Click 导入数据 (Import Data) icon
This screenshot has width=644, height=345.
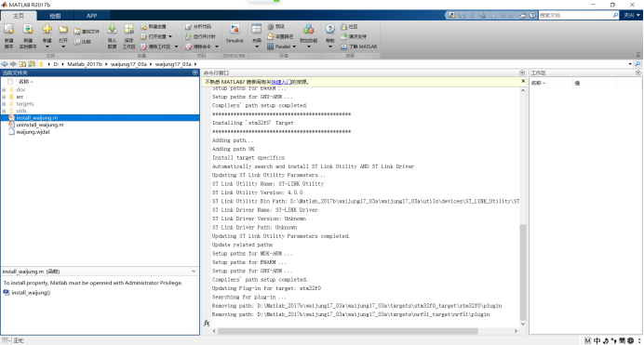(112, 29)
